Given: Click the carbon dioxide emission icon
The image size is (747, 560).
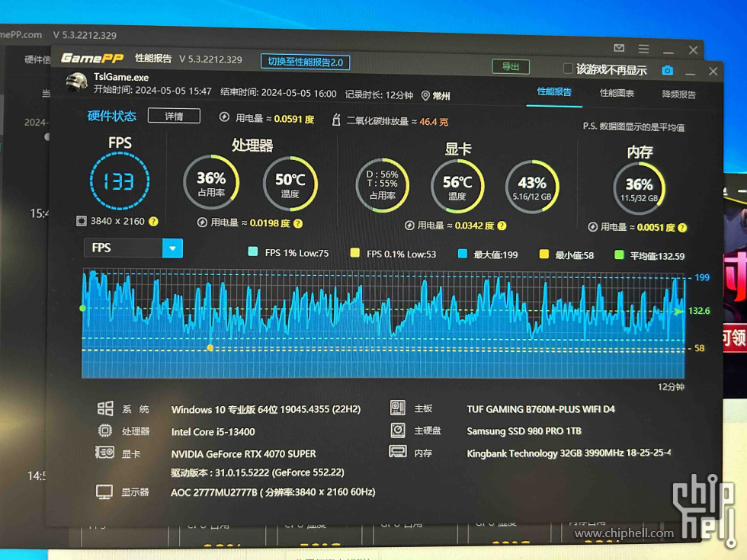Looking at the screenshot, I should 336,120.
